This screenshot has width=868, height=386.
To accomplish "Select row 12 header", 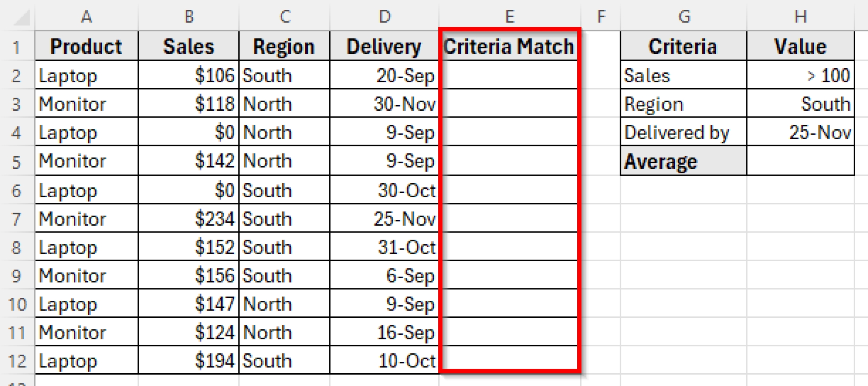I will tap(16, 361).
